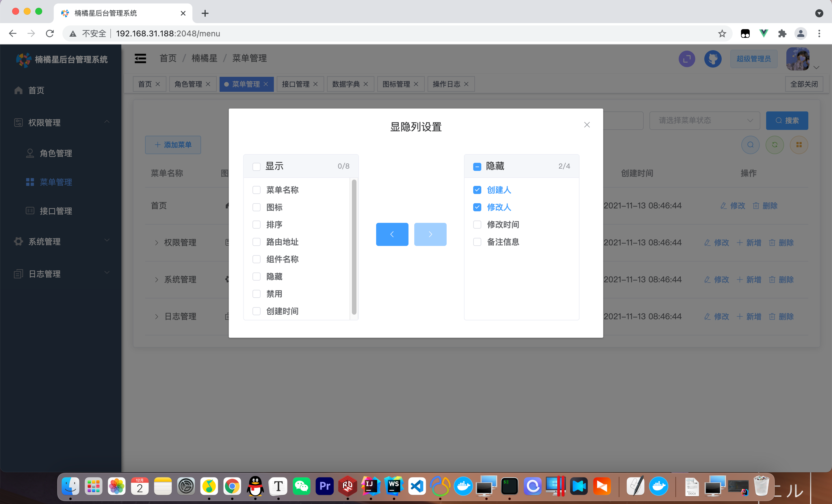Click the search magnifier icon above the table
This screenshot has width=832, height=504.
pos(750,145)
